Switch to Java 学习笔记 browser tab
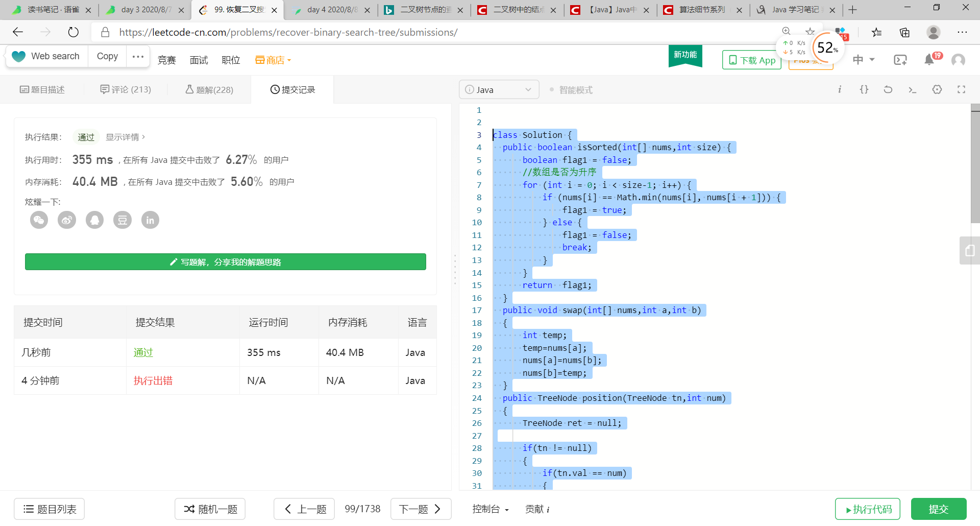 (x=795, y=10)
